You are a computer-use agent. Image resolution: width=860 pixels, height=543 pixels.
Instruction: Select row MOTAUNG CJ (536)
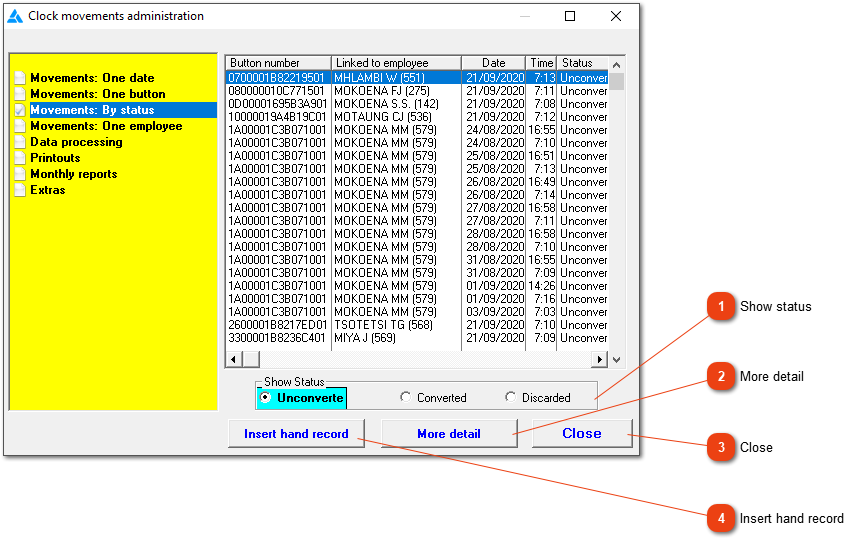pos(417,117)
